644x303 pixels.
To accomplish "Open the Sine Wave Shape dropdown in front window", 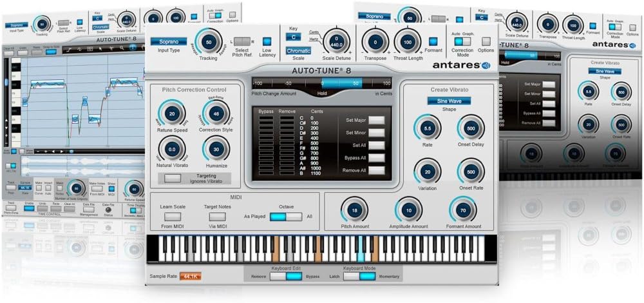I will [x=449, y=101].
